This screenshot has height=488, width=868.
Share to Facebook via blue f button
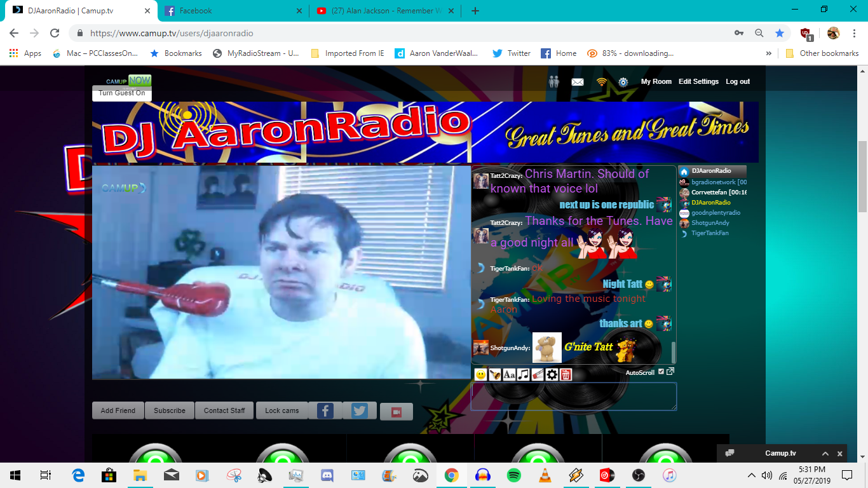tap(325, 410)
